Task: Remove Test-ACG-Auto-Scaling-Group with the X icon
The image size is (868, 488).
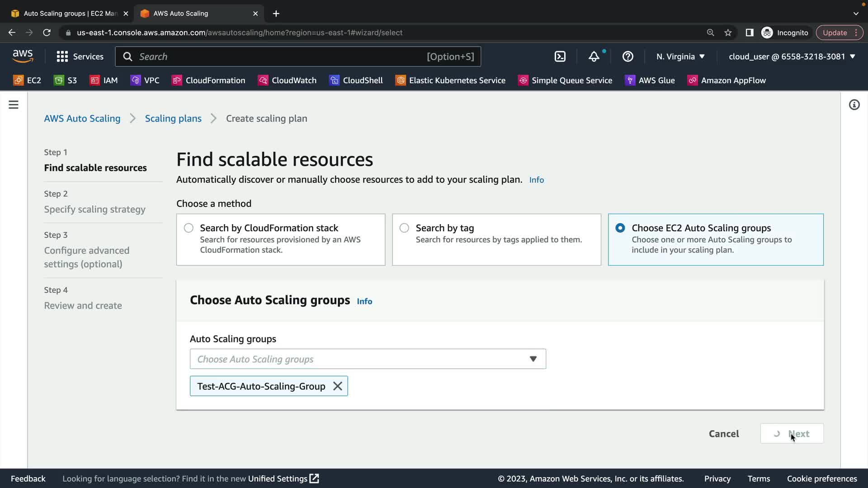Action: pos(337,386)
